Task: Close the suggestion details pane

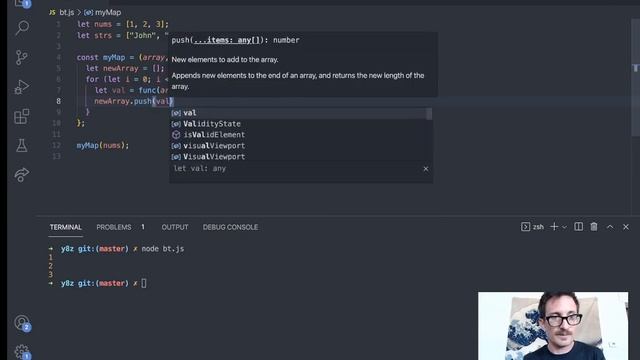Action: click(426, 169)
